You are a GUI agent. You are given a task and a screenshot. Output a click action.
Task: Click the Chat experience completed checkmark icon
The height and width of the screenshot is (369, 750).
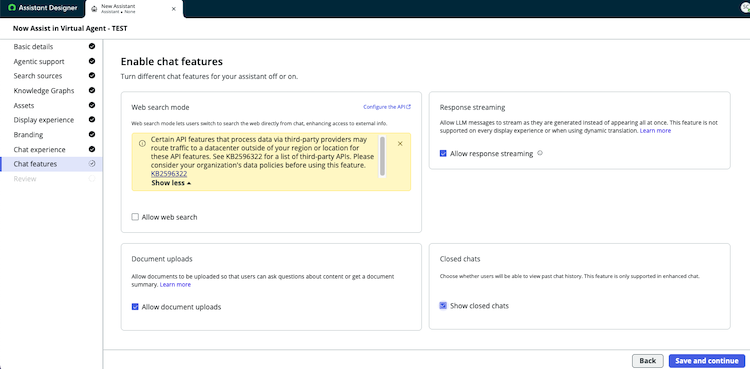(x=92, y=149)
